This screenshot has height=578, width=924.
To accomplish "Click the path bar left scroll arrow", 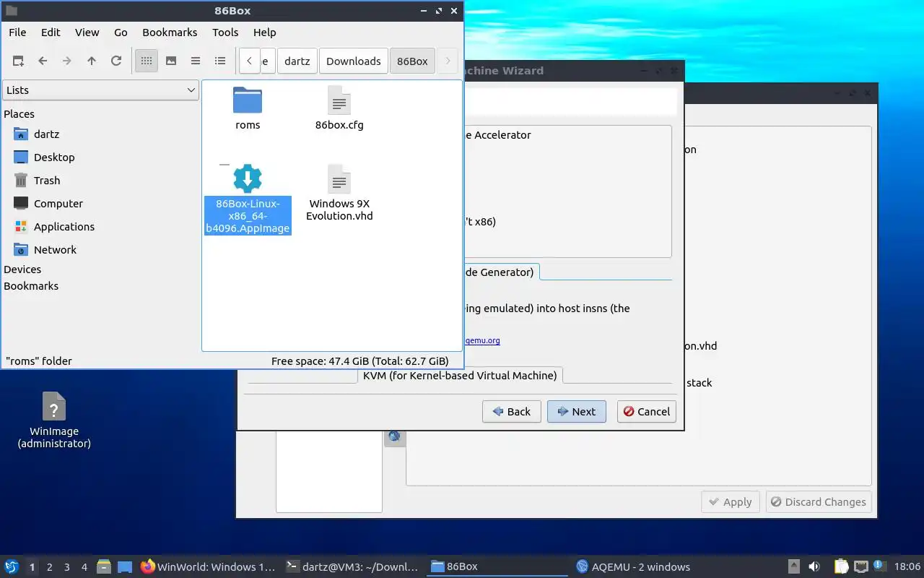I will 249,61.
